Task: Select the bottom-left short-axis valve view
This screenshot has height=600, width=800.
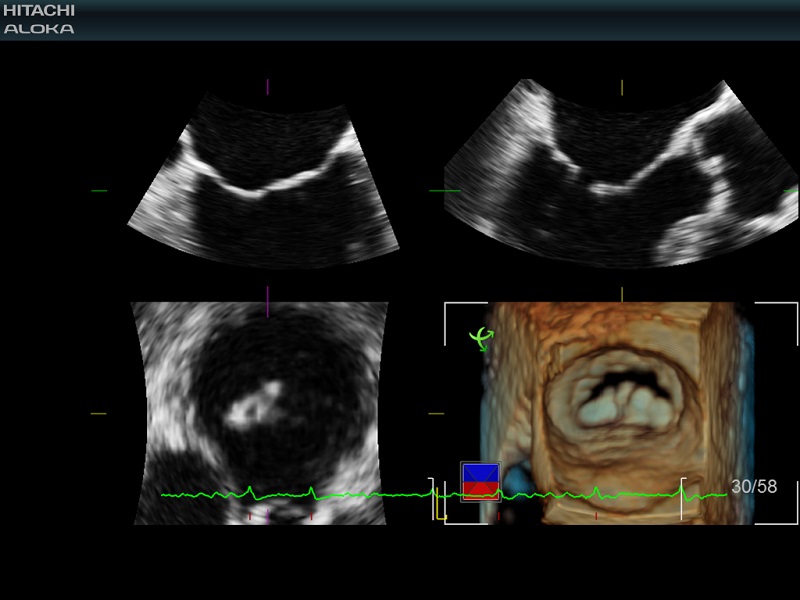Action: (260, 410)
